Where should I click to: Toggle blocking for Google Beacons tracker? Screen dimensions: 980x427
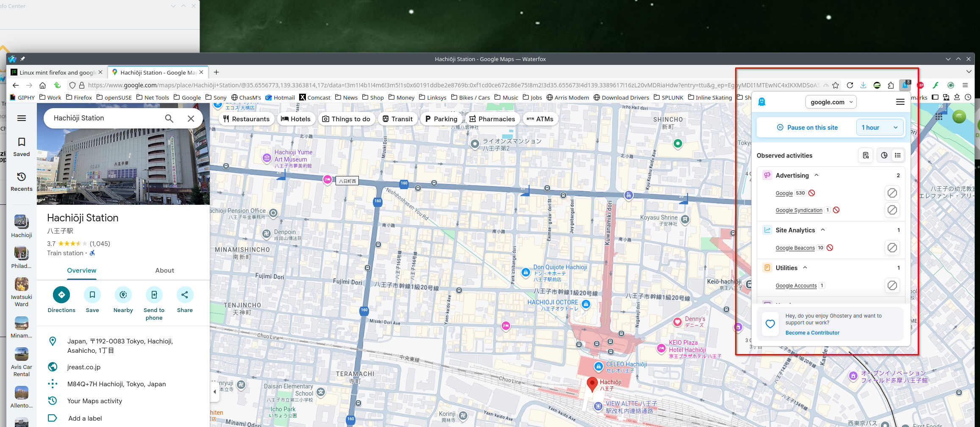pos(892,248)
